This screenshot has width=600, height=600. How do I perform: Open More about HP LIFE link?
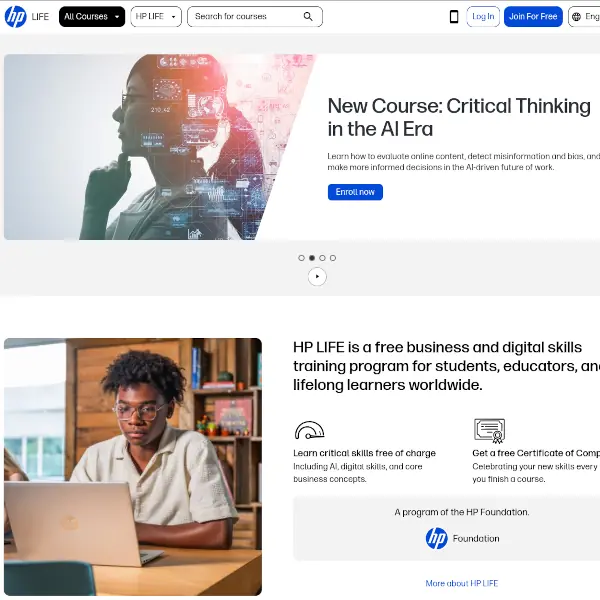tap(461, 583)
